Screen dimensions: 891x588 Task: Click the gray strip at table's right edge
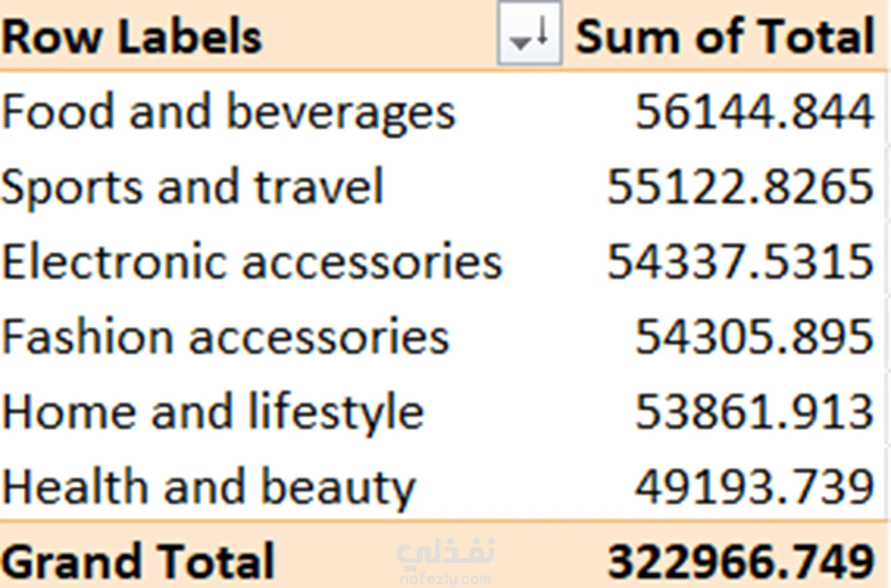888,297
